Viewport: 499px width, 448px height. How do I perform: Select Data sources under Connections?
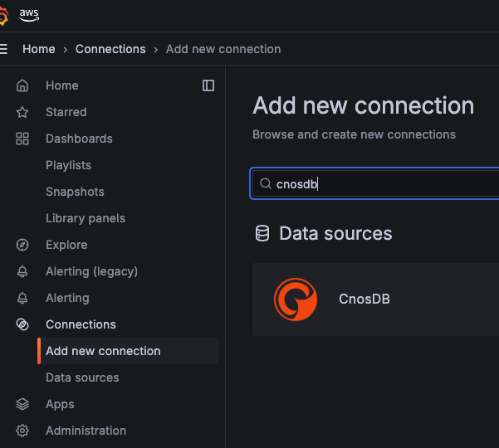tap(82, 377)
